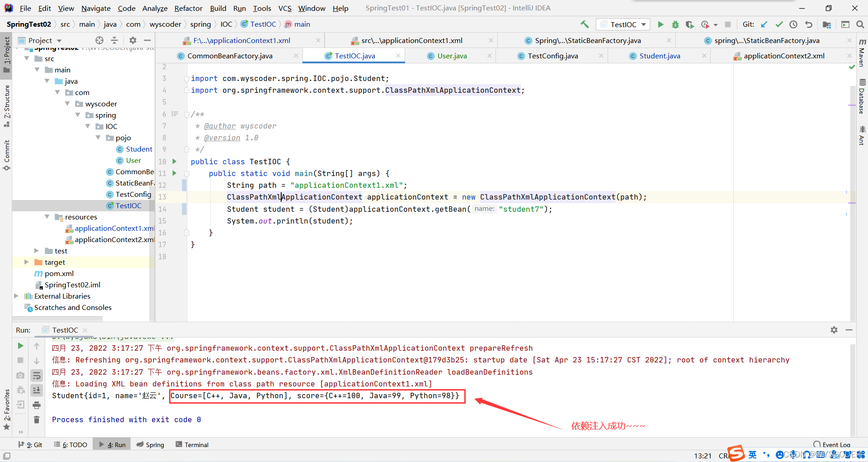Switch to User.java editor tab
868x462 pixels.
[x=452, y=56]
